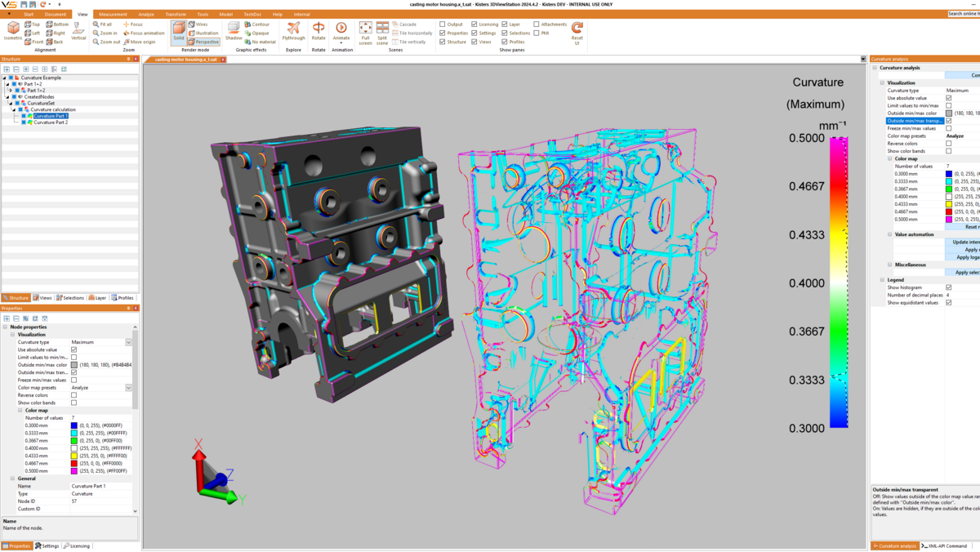Image resolution: width=980 pixels, height=552 pixels.
Task: Enable Reverse colors in Curvature analysis panel
Action: (x=948, y=144)
